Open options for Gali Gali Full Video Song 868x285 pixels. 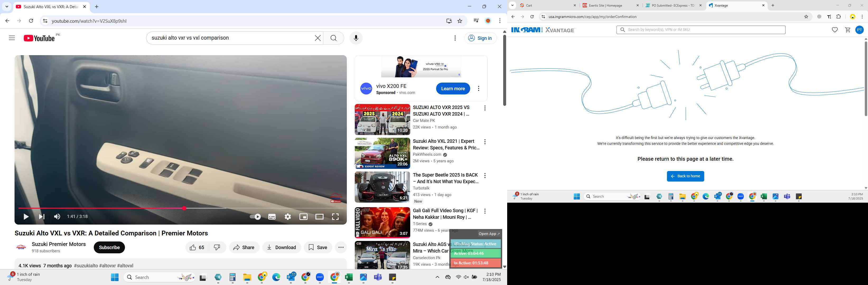(x=485, y=211)
